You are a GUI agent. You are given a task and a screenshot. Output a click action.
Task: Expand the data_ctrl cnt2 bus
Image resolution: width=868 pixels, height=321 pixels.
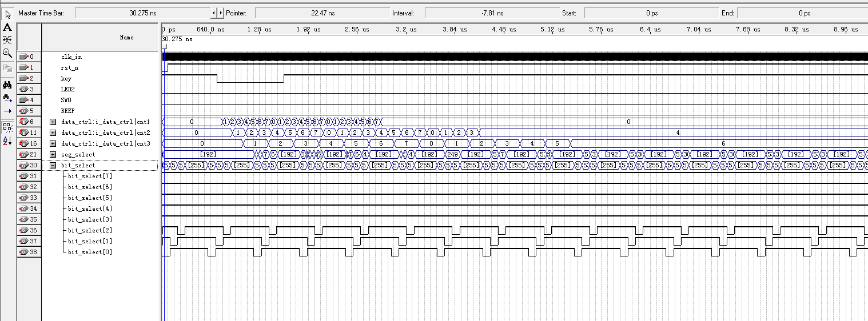[x=53, y=133]
